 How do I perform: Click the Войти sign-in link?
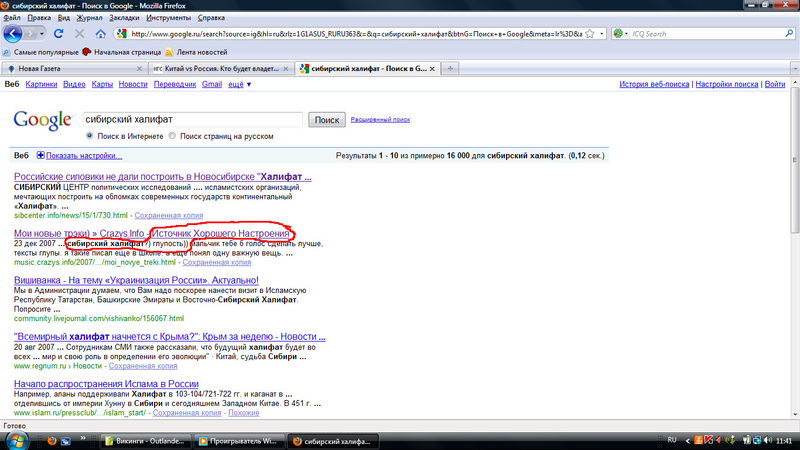tap(774, 84)
